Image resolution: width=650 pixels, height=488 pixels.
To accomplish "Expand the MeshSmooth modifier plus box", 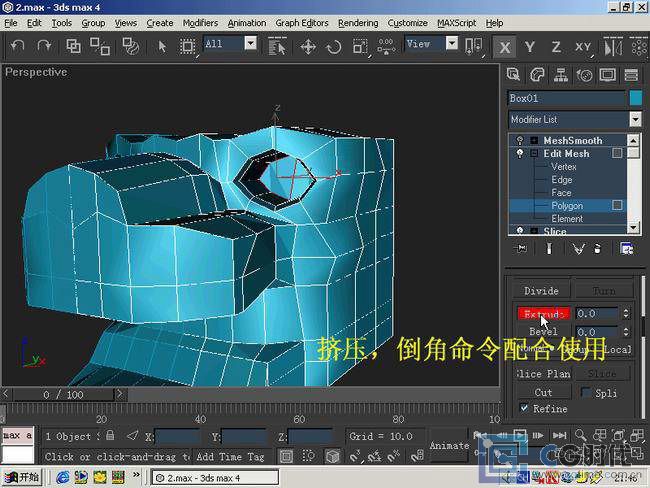I will 534,141.
